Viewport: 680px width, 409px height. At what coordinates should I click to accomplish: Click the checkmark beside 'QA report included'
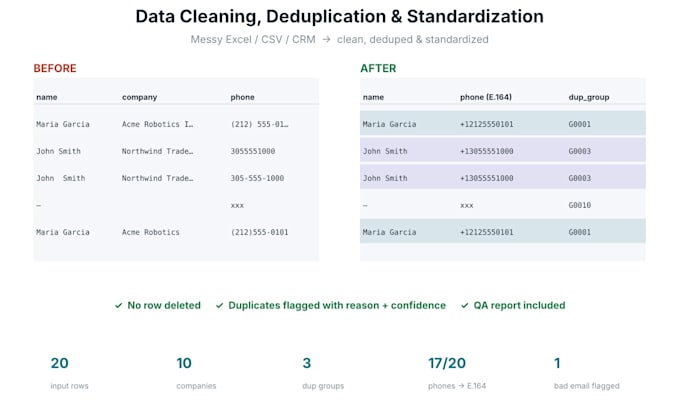pyautogui.click(x=464, y=306)
